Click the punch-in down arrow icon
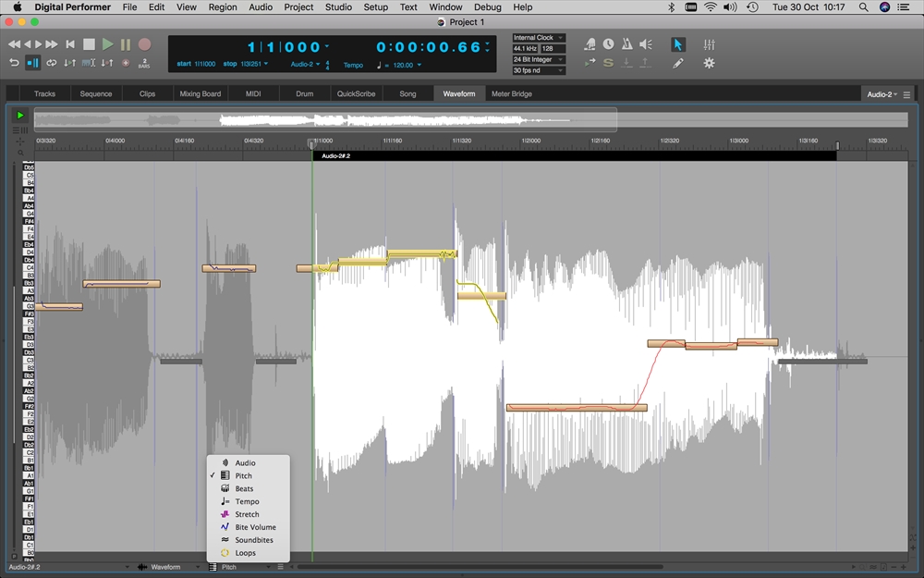This screenshot has height=578, width=924. [626, 63]
